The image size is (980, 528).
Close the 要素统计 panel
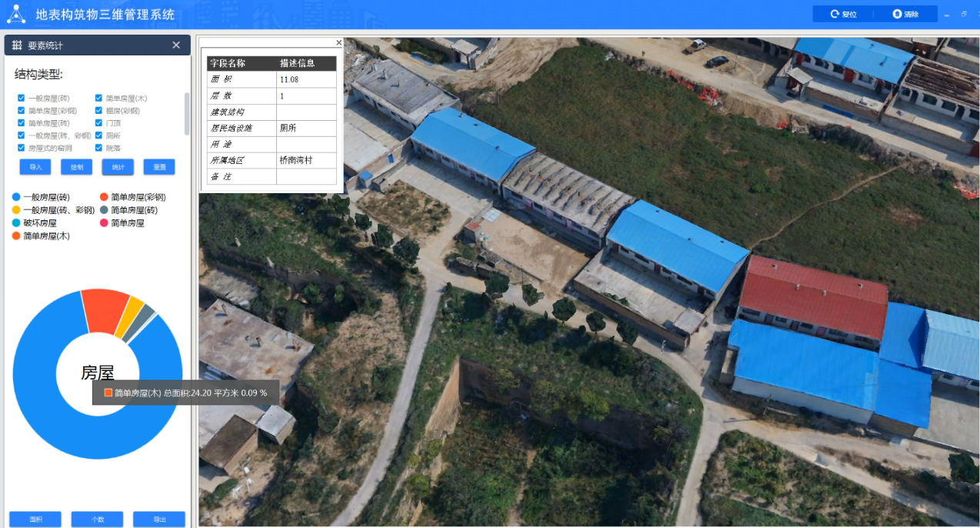pyautogui.click(x=176, y=45)
